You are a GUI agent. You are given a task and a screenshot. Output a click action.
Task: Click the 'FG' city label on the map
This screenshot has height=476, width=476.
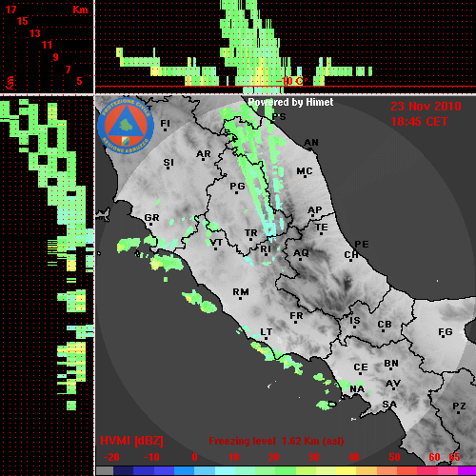446,332
